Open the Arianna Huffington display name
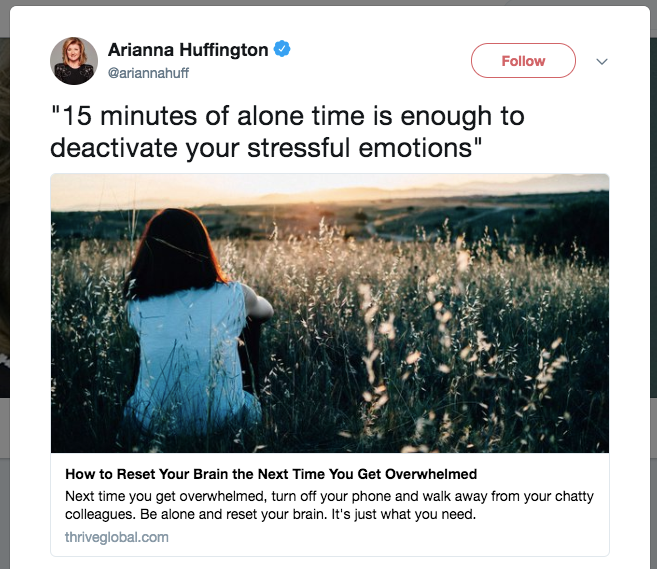 (x=188, y=49)
